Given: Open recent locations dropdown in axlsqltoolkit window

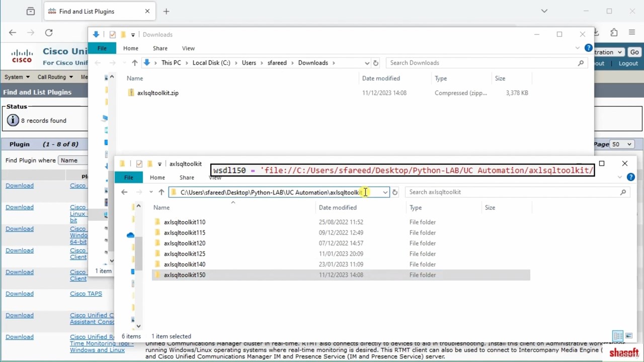Looking at the screenshot, I should click(150, 192).
